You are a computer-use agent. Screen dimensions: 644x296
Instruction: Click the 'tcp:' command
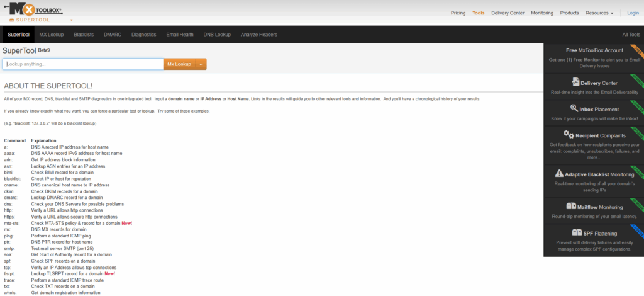click(8, 267)
